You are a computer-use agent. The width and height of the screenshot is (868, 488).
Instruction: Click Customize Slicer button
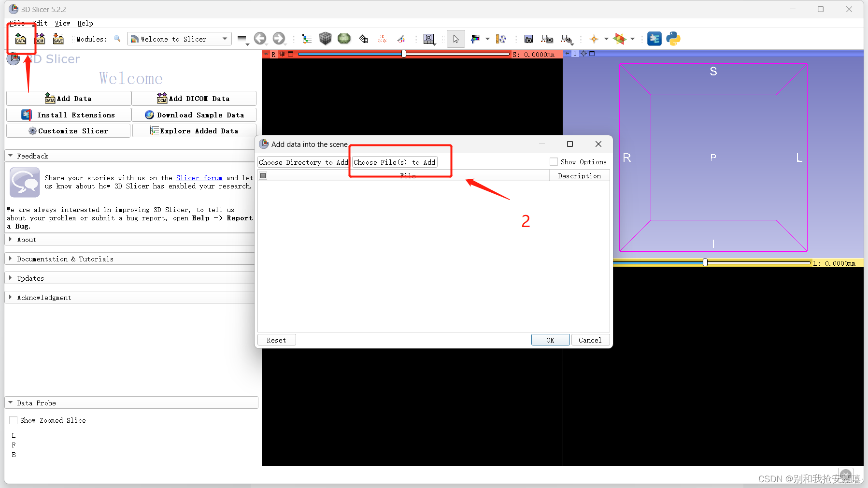pos(68,131)
